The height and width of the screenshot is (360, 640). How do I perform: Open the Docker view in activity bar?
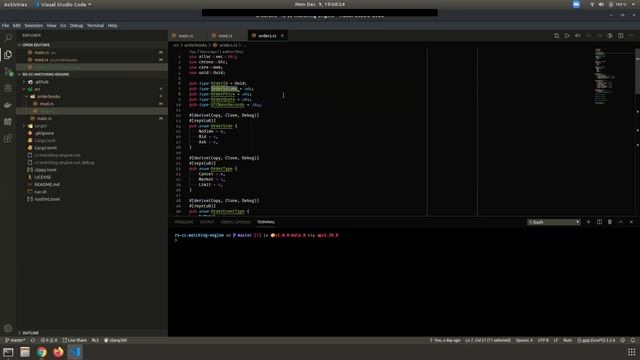(8, 105)
